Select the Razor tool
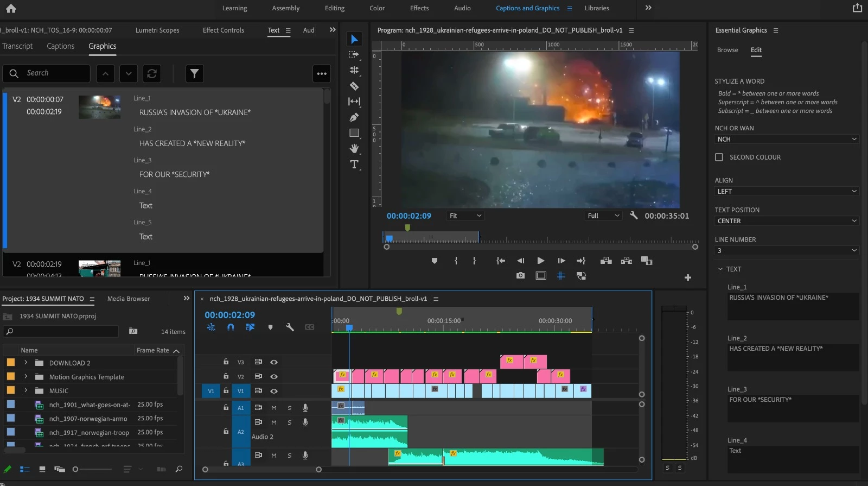Image resolution: width=868 pixels, height=486 pixels. [354, 86]
